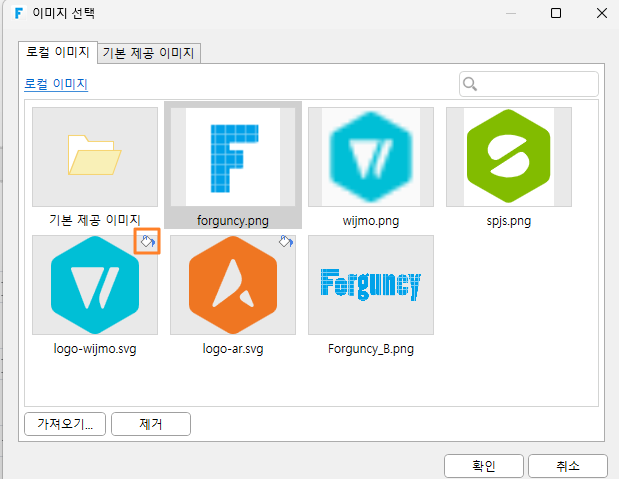
Task: Select the spjs.png thumbnail
Action: pyautogui.click(x=509, y=157)
